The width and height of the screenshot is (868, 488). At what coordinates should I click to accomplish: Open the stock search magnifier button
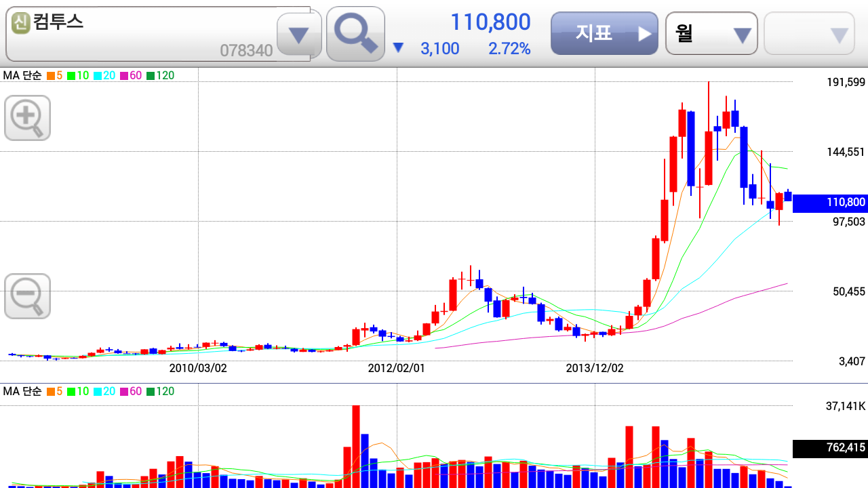[355, 34]
